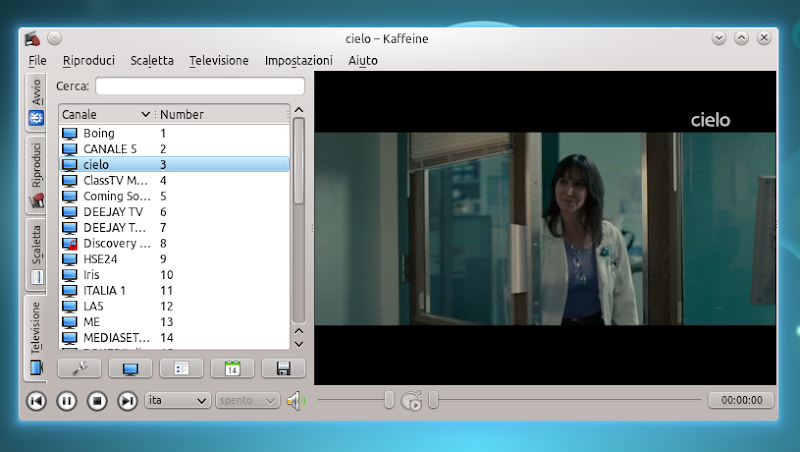Image resolution: width=800 pixels, height=452 pixels.
Task: Click the playback seek slider handle
Action: pos(433,400)
